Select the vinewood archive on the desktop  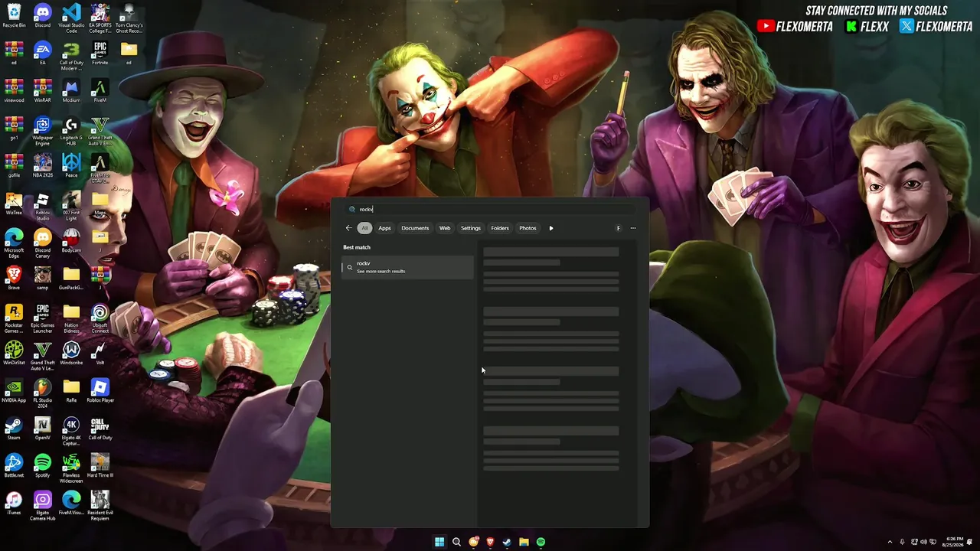[x=14, y=90]
